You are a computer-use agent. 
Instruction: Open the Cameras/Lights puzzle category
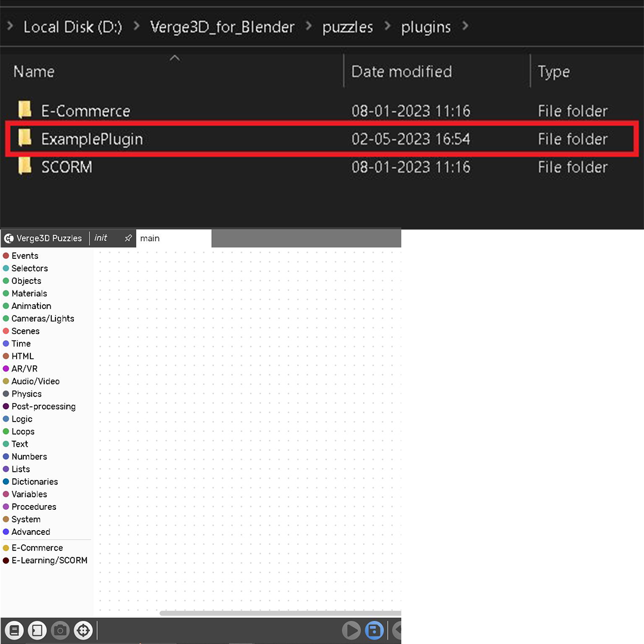coord(43,318)
